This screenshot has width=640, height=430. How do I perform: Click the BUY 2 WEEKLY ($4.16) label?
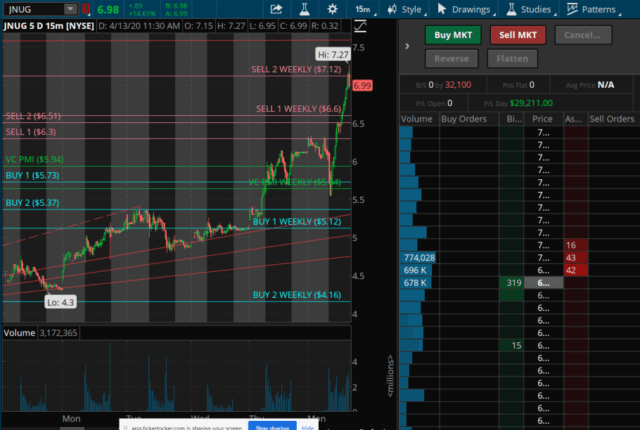(x=297, y=295)
